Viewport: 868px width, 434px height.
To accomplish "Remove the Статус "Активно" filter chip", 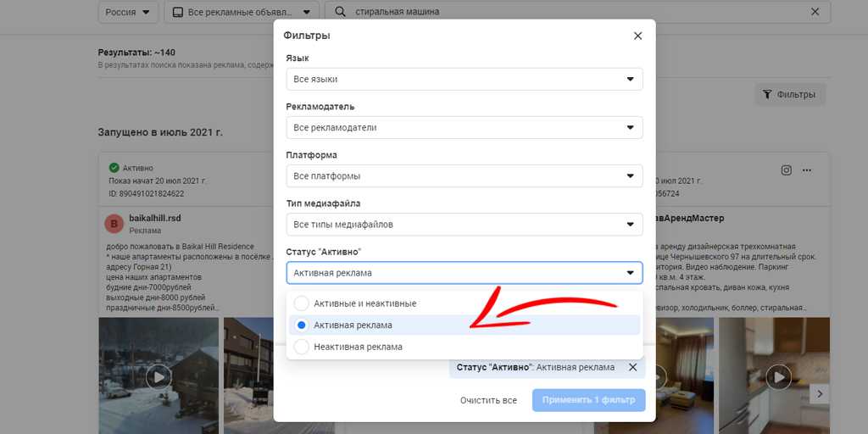I will [632, 367].
